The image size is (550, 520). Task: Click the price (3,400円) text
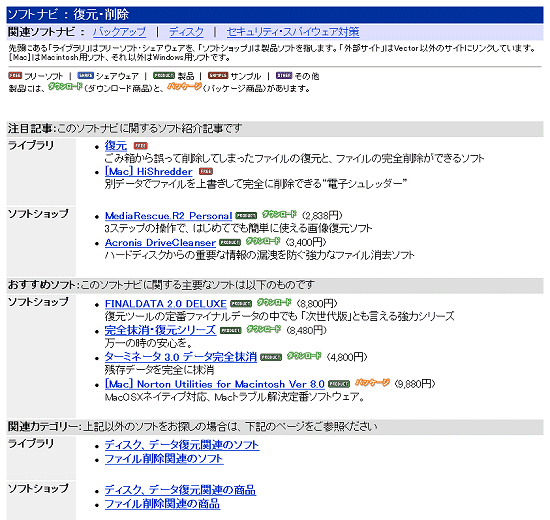[x=306, y=242]
